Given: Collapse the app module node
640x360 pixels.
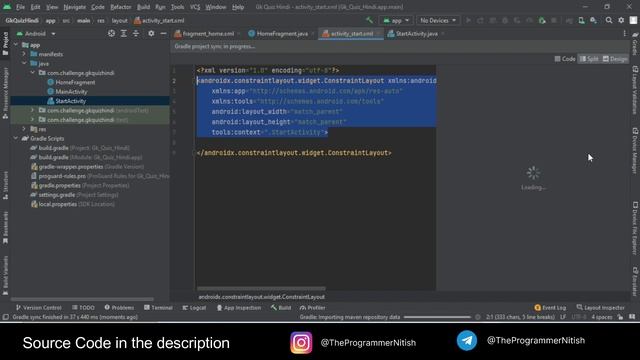Looking at the screenshot, I should pos(16,44).
